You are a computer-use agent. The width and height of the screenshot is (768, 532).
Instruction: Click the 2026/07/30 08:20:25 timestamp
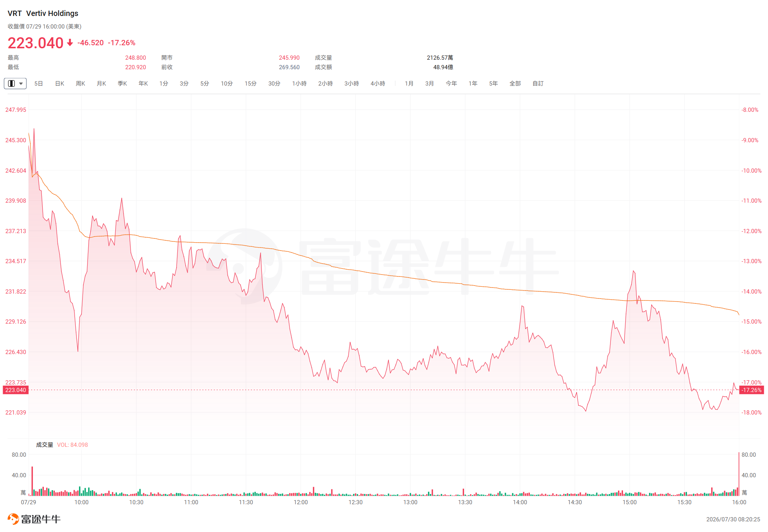(733, 519)
